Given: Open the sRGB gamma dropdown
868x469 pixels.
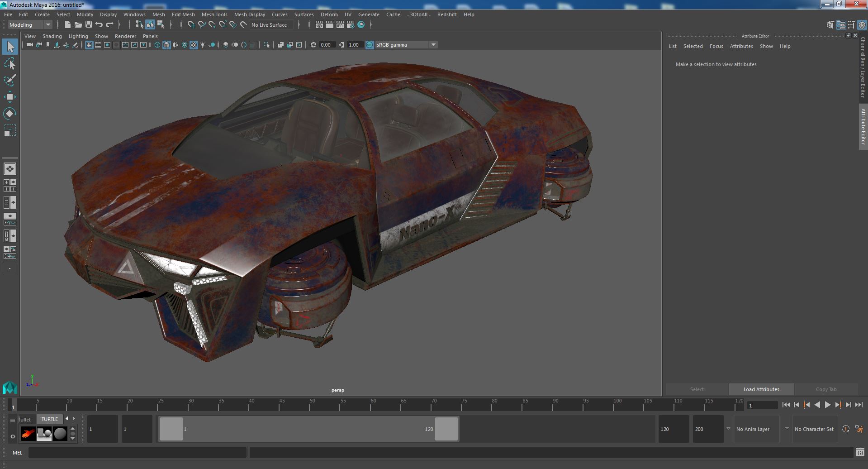Looking at the screenshot, I should point(406,45).
